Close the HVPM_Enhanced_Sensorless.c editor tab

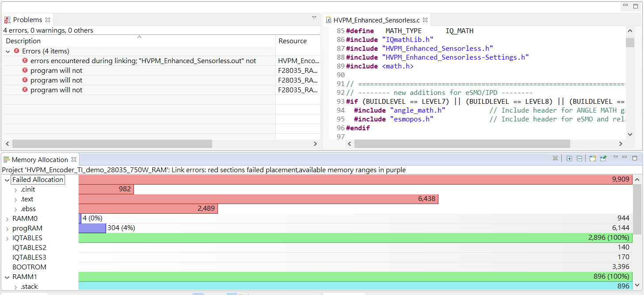pos(425,20)
